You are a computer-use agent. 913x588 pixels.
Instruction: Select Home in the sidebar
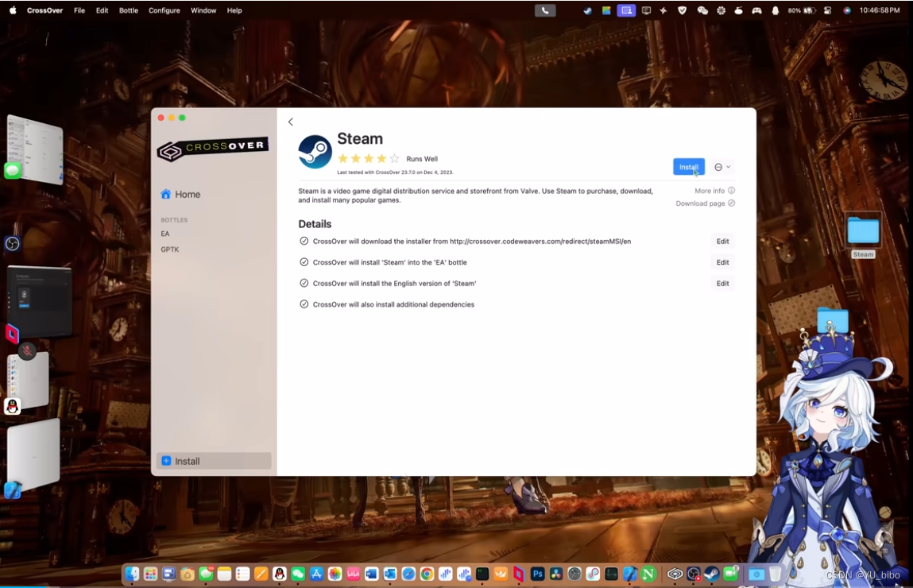tap(180, 195)
